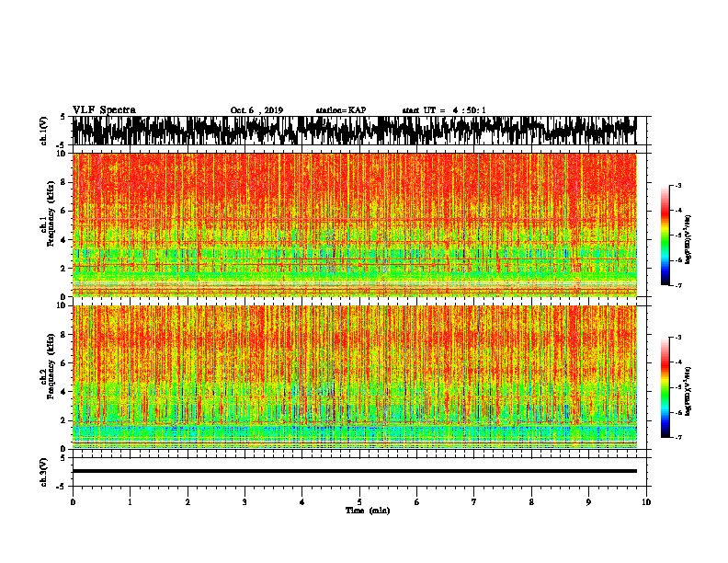Click time axis tick label "3"

coord(245,502)
